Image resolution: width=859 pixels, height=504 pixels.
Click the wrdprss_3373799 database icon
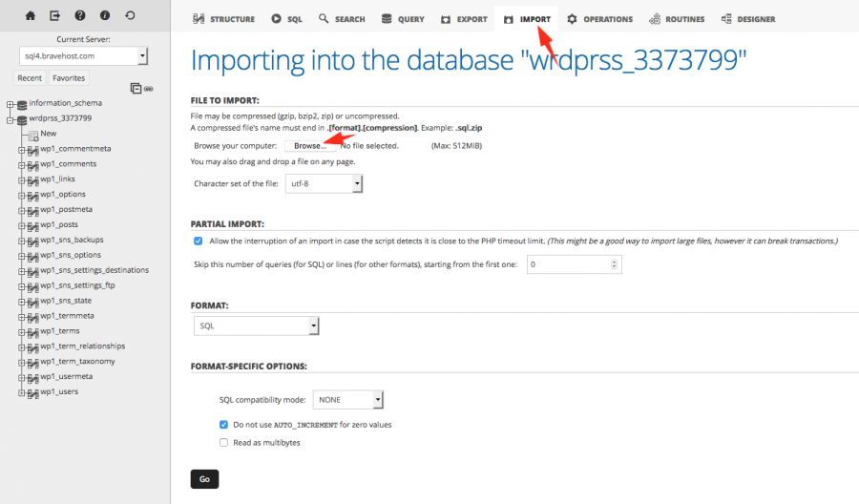tap(22, 119)
